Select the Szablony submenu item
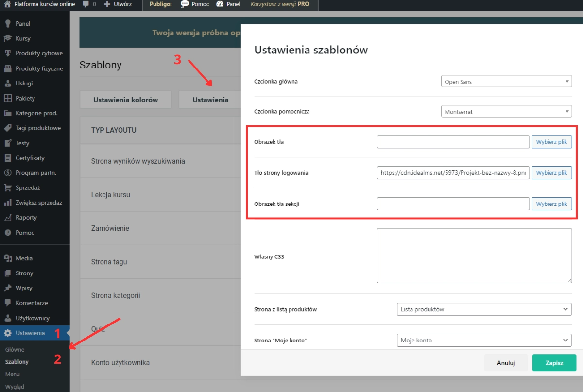583x392 pixels. (17, 361)
